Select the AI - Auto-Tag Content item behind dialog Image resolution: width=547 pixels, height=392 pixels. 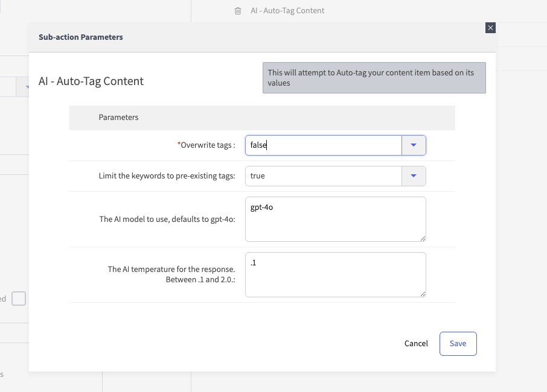click(287, 11)
